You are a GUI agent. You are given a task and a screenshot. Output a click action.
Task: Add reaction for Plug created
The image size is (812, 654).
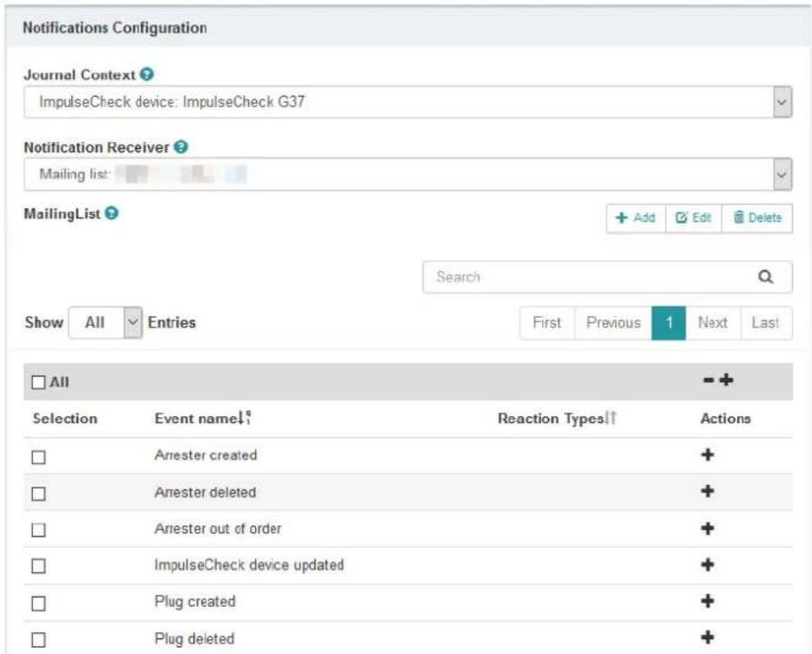coord(707,601)
